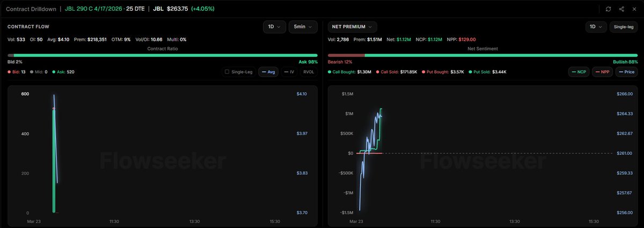Toggle the NCP line series
This screenshot has height=228, width=644.
pyautogui.click(x=579, y=72)
